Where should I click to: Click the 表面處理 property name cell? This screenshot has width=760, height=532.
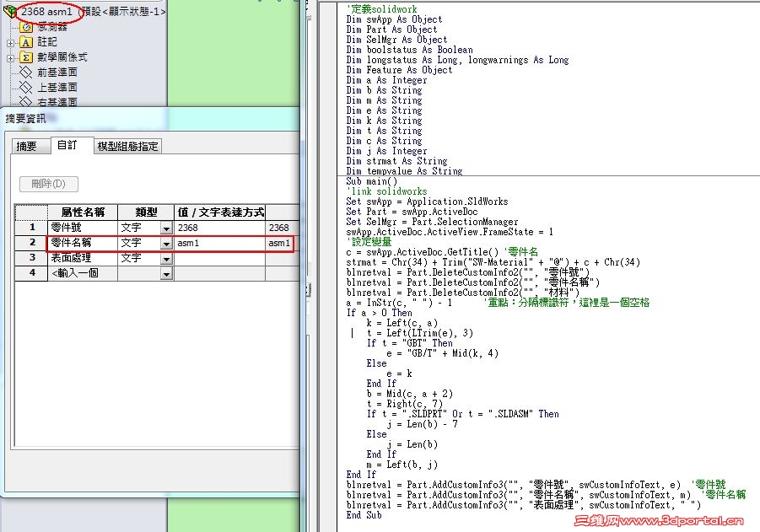coord(83,258)
